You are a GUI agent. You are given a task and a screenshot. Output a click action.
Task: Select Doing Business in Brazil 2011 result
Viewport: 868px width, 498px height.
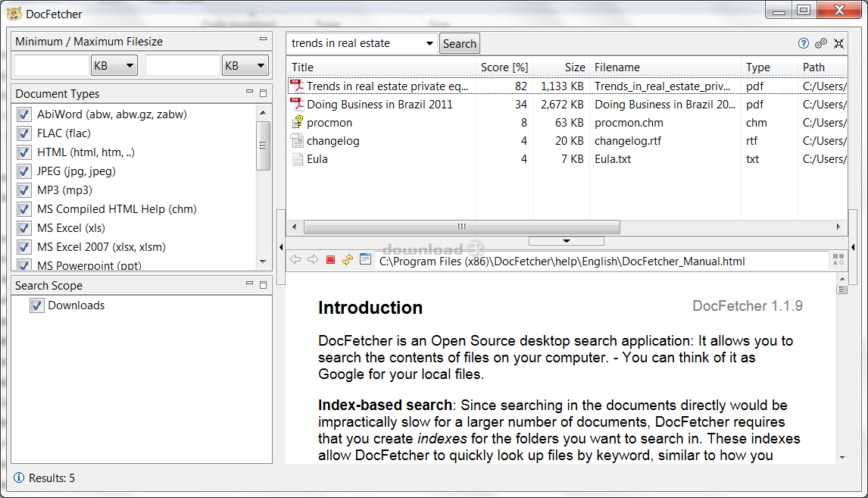tap(379, 104)
